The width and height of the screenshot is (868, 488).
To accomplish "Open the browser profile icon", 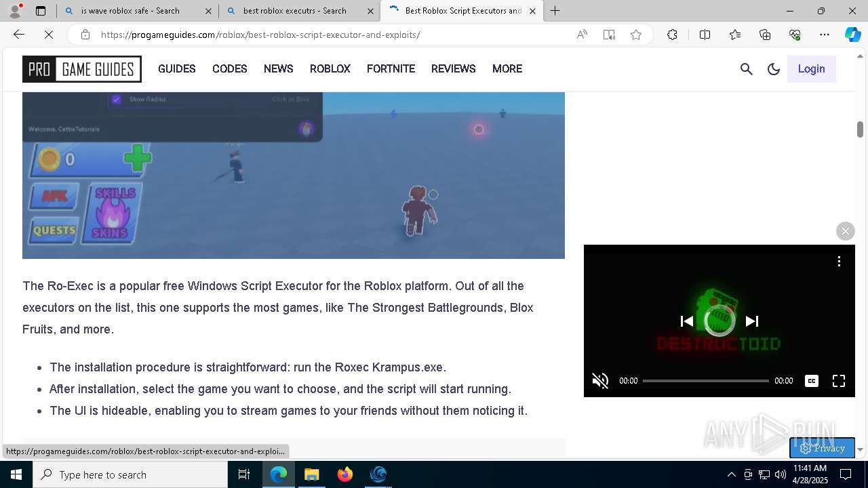I will click(15, 11).
